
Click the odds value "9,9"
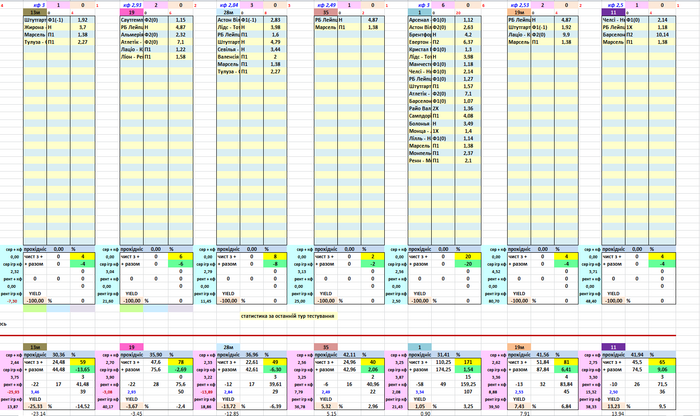566,35
